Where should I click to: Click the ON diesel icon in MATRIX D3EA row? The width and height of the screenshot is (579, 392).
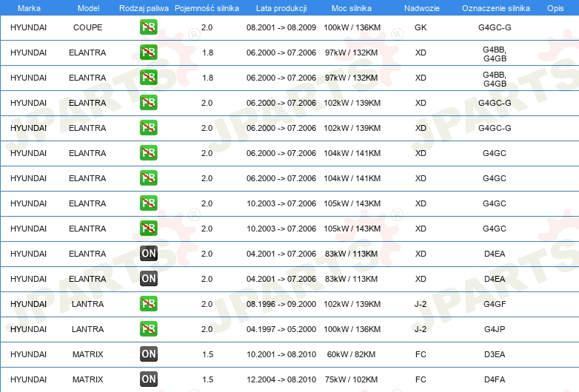[148, 354]
